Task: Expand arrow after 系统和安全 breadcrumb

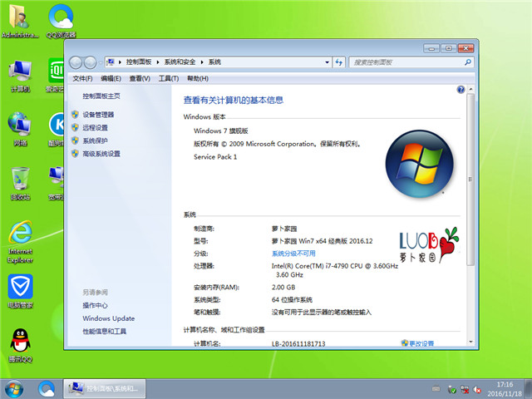Action: [x=202, y=62]
